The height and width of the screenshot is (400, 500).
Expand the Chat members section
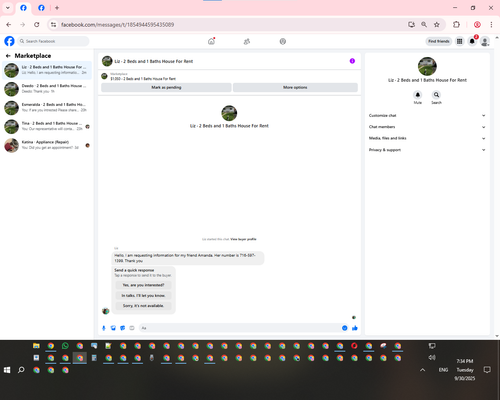427,127
